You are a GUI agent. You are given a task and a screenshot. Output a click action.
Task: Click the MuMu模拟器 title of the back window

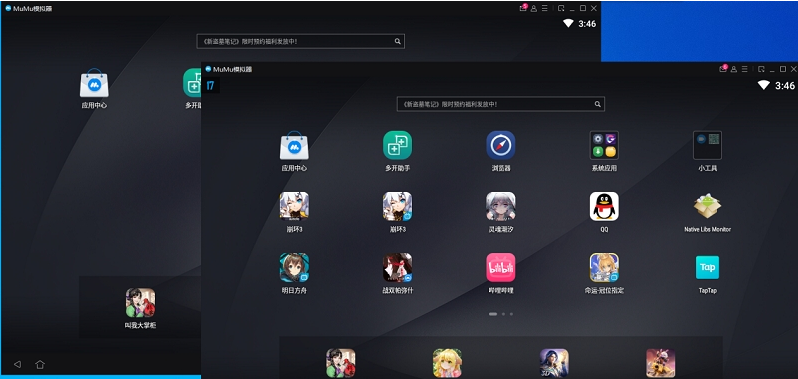[x=33, y=8]
